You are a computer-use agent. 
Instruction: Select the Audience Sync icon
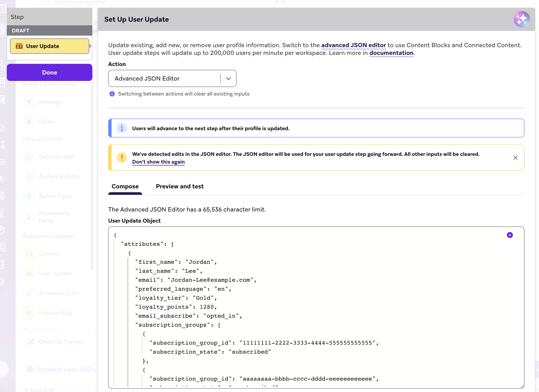[29, 293]
